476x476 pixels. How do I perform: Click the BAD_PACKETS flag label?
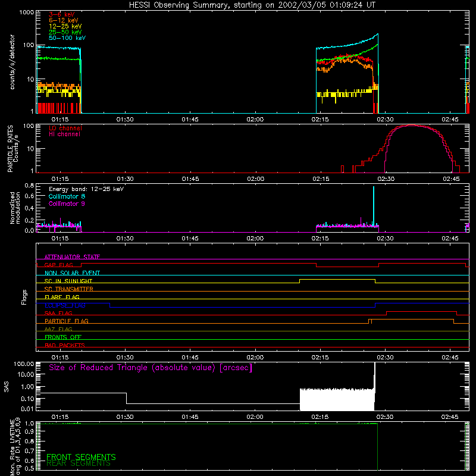pyautogui.click(x=65, y=345)
